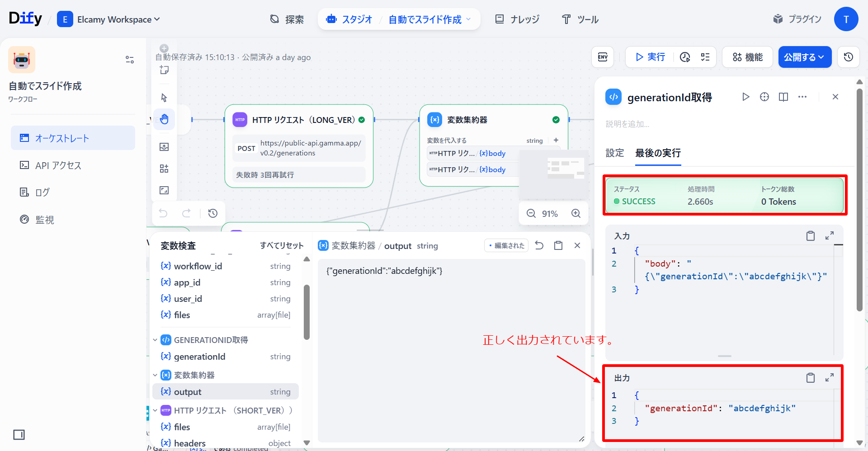Select the hand pan tool
The height and width of the screenshot is (451, 868).
pos(164,119)
